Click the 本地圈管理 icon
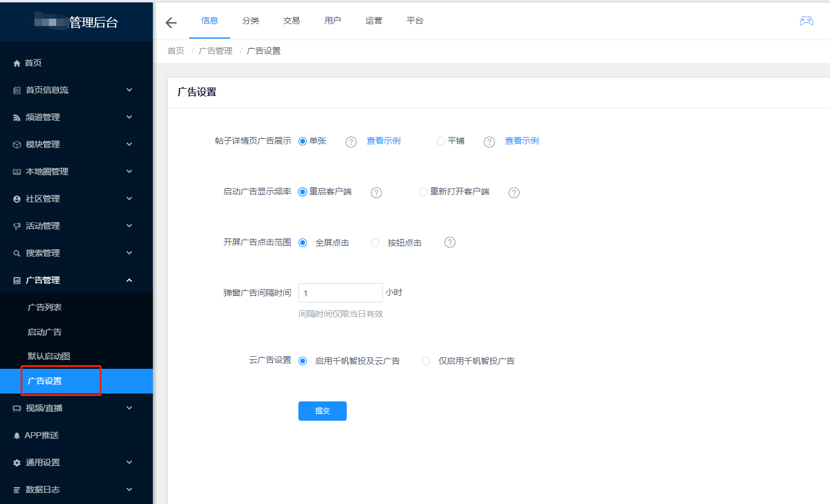830x504 pixels. click(17, 172)
